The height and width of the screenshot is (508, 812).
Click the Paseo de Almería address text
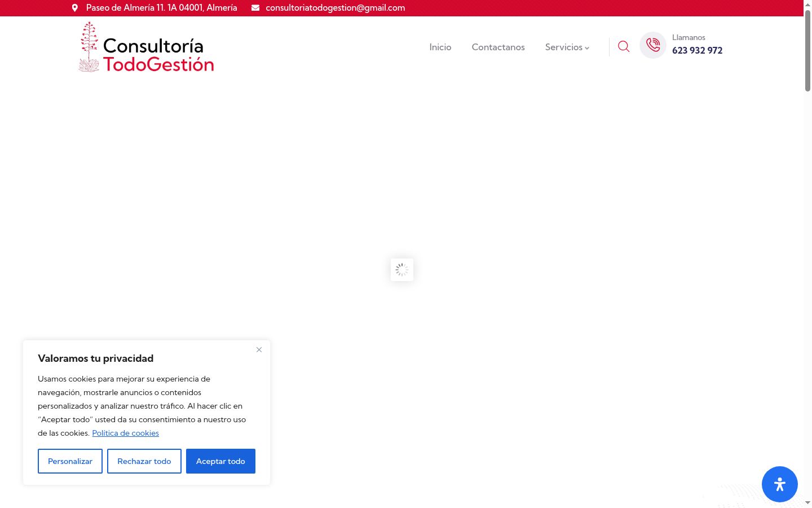click(x=162, y=8)
